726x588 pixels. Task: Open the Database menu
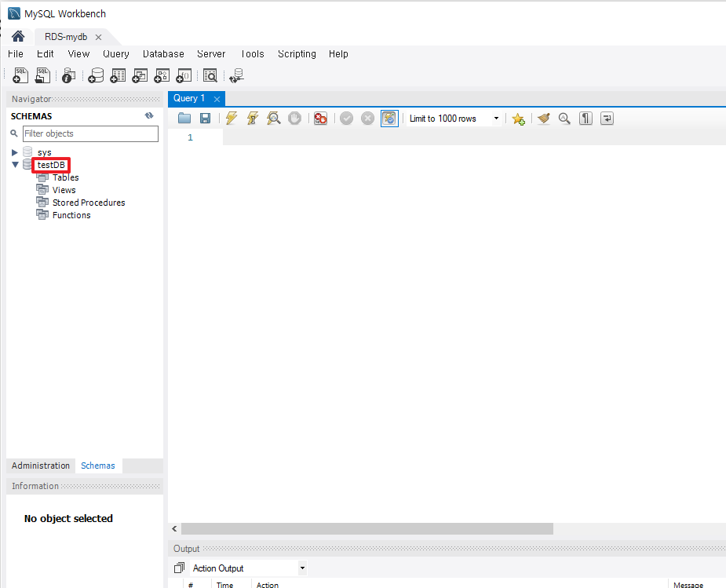[163, 53]
